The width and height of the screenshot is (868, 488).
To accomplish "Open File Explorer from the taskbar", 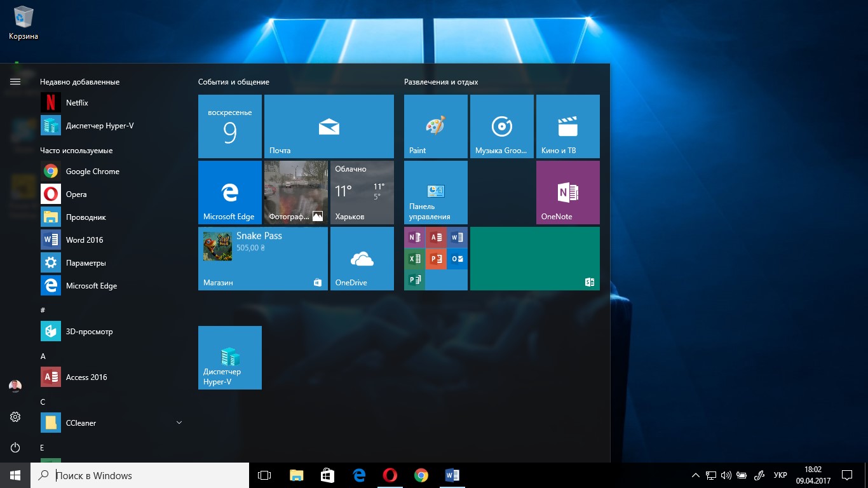I will 296,475.
